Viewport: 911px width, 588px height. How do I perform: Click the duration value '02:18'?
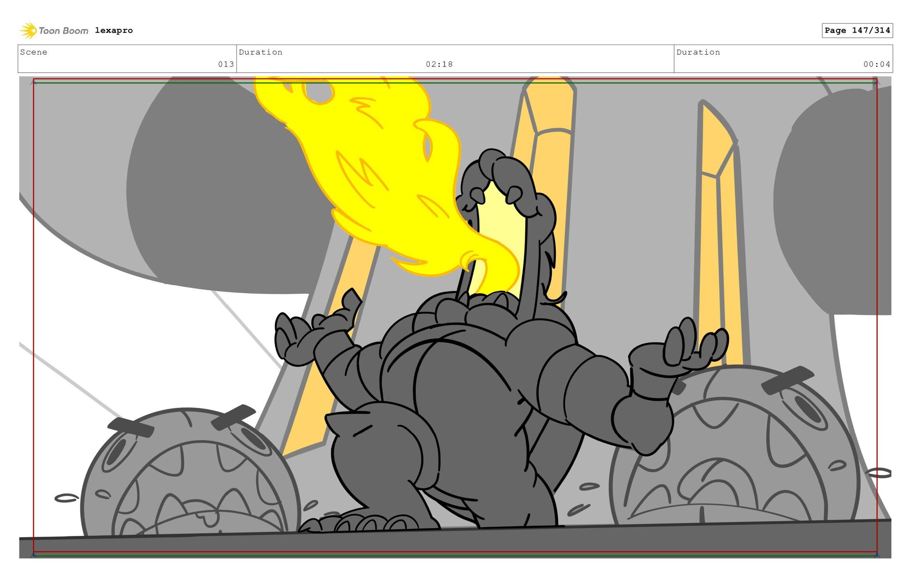point(439,64)
